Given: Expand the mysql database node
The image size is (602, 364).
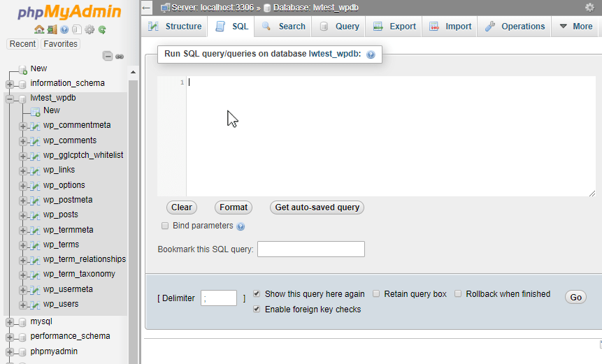Looking at the screenshot, I should 10,322.
